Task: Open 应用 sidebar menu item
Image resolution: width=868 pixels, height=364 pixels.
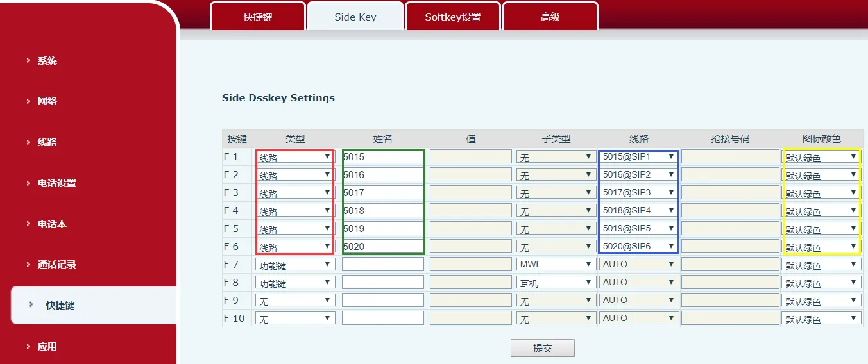Action: [47, 347]
